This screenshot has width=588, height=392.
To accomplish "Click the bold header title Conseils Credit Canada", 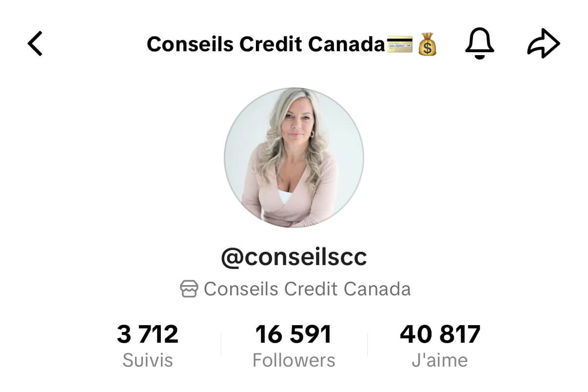I will [x=266, y=44].
